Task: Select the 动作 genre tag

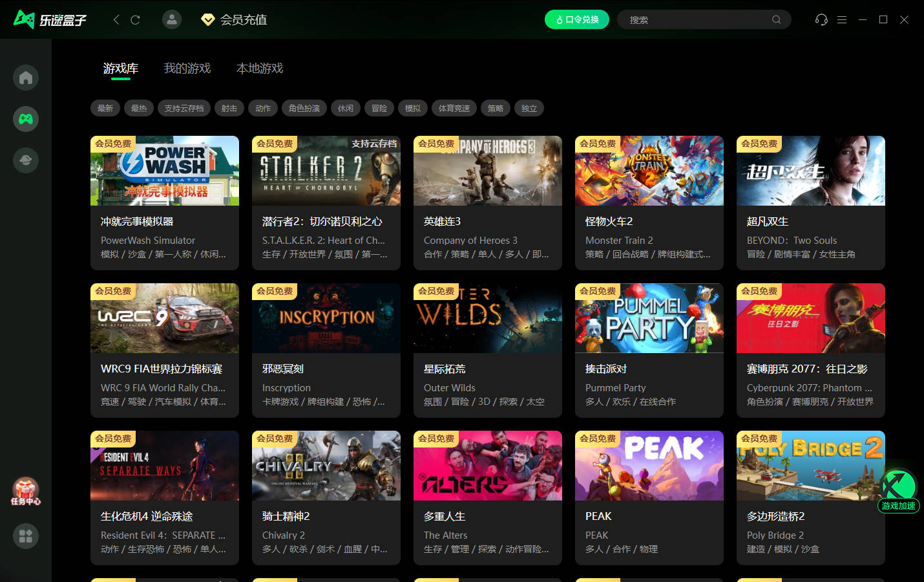Action: point(263,108)
